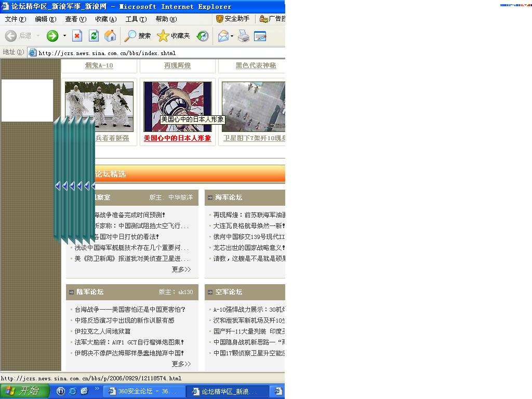Click the green Forward arrow icon
Screen dimensions: 532x399
tap(52, 36)
